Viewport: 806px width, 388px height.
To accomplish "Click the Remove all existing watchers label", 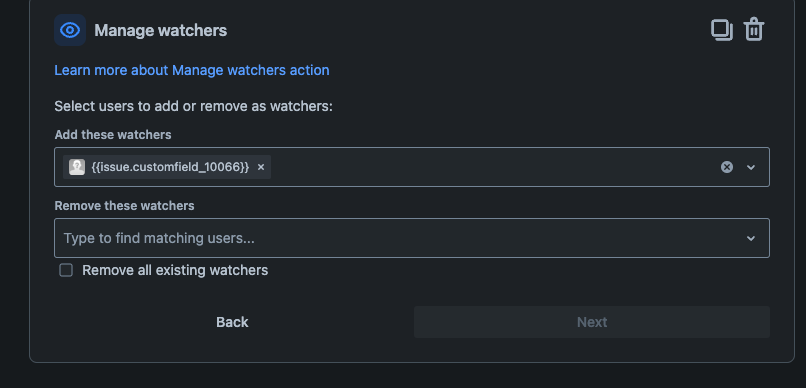I will point(175,270).
